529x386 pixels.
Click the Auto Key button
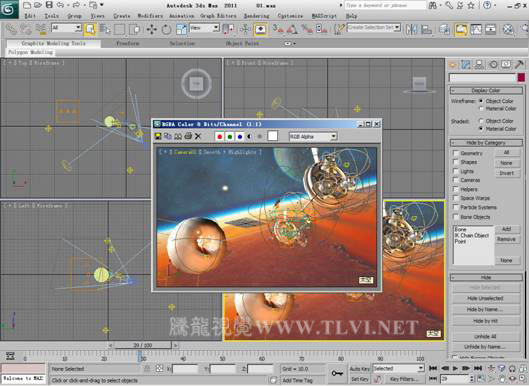360,368
